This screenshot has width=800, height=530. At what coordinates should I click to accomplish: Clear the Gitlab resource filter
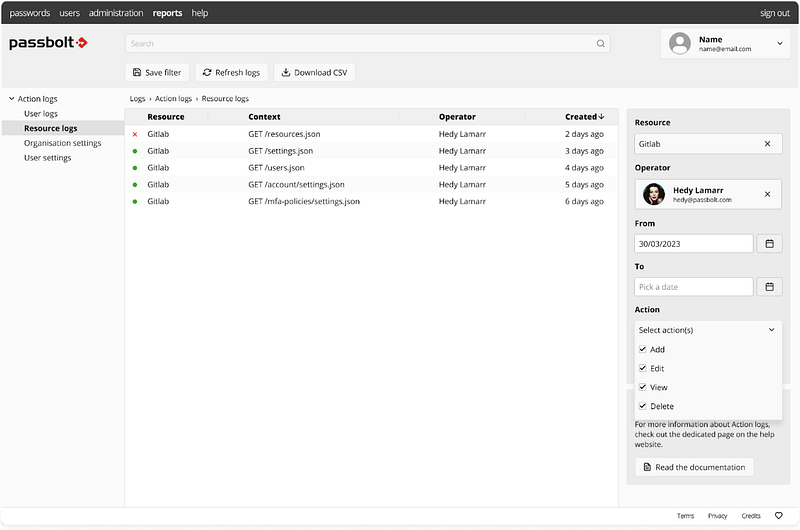pyautogui.click(x=767, y=144)
